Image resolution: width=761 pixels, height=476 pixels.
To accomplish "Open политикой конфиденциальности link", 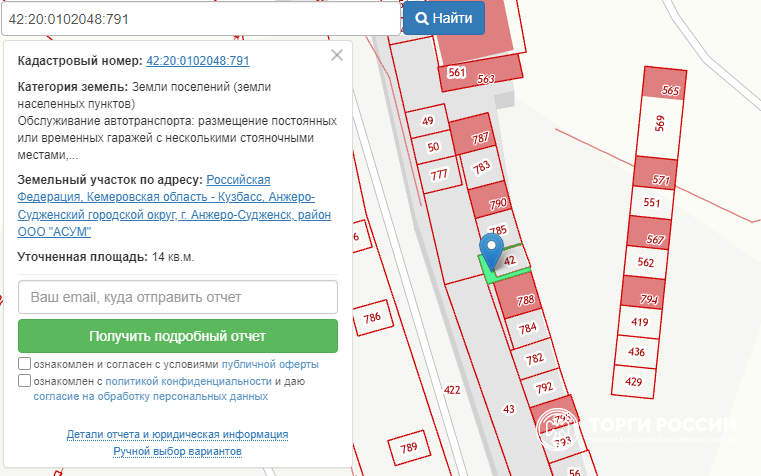I will pos(189,381).
